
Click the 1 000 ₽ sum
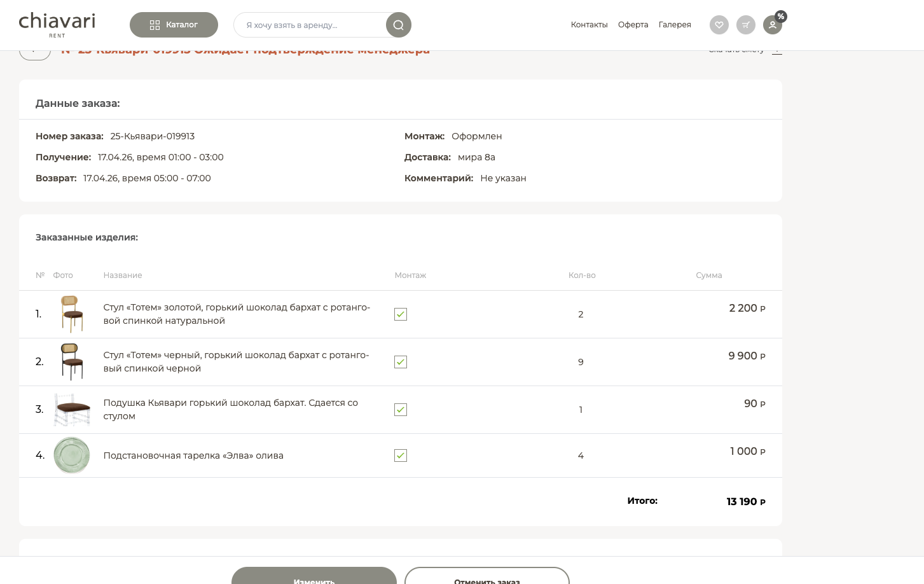748,451
